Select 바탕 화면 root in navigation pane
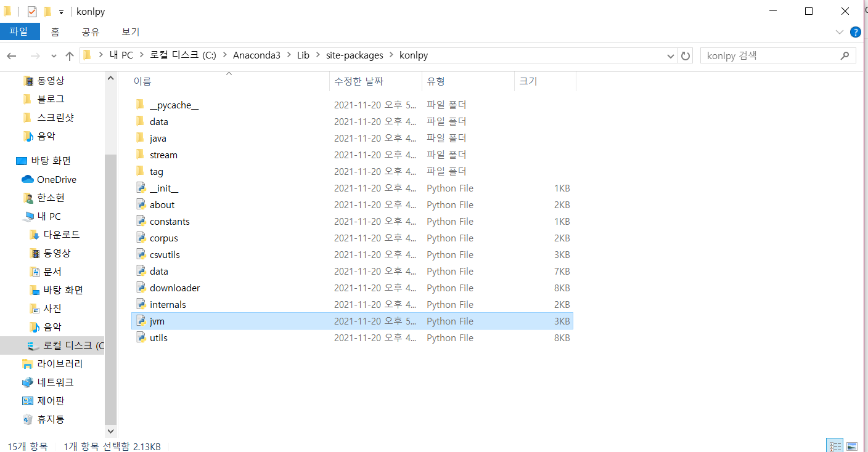This screenshot has width=868, height=452. pyautogui.click(x=51, y=161)
